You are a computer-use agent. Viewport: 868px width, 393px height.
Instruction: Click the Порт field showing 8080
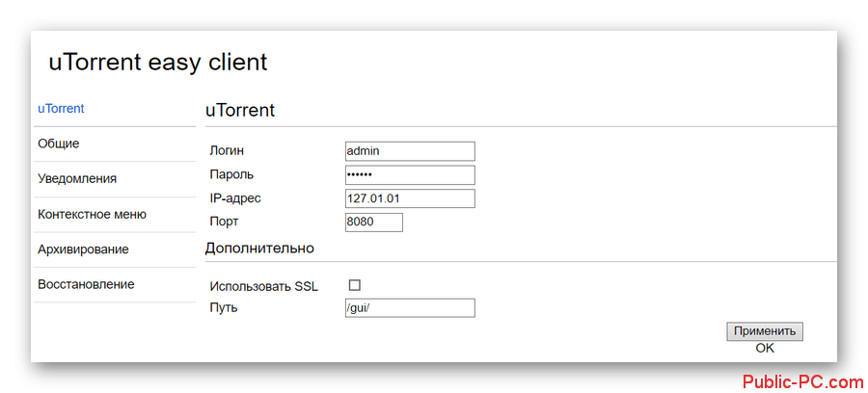pos(373,223)
